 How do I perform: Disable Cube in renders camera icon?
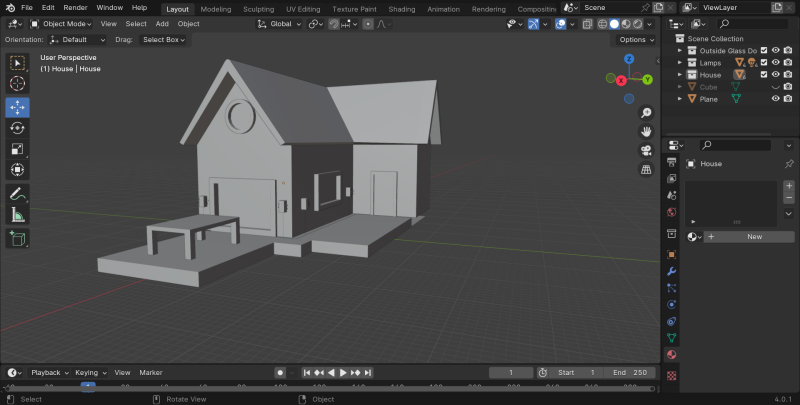tap(788, 87)
